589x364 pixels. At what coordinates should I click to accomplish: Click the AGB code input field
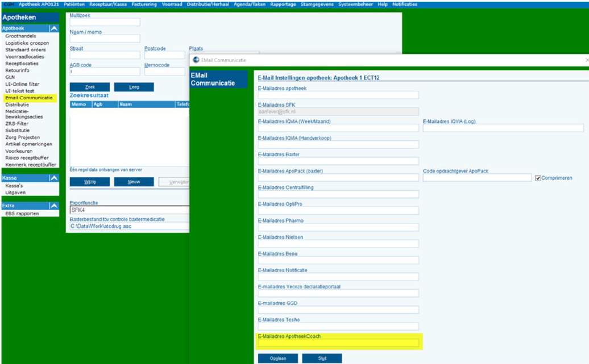pos(105,72)
